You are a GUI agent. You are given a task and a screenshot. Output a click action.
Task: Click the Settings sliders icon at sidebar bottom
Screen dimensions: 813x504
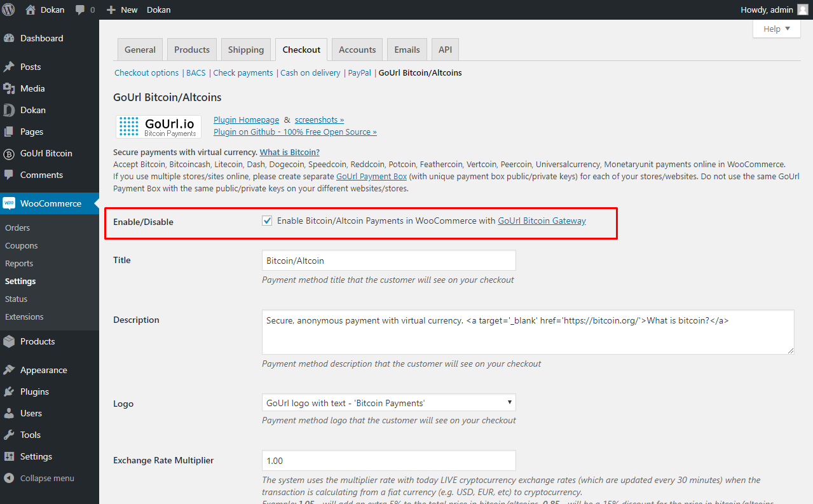tap(9, 456)
